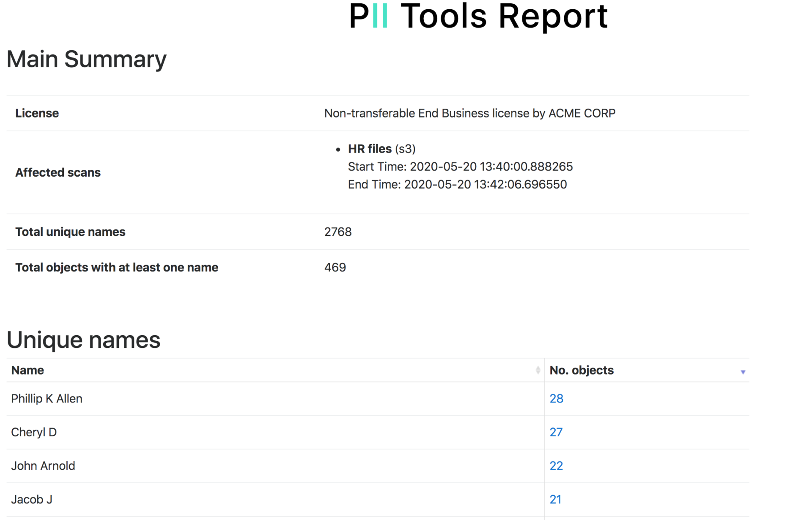
Task: Click the HR files scan name
Action: coord(369,148)
